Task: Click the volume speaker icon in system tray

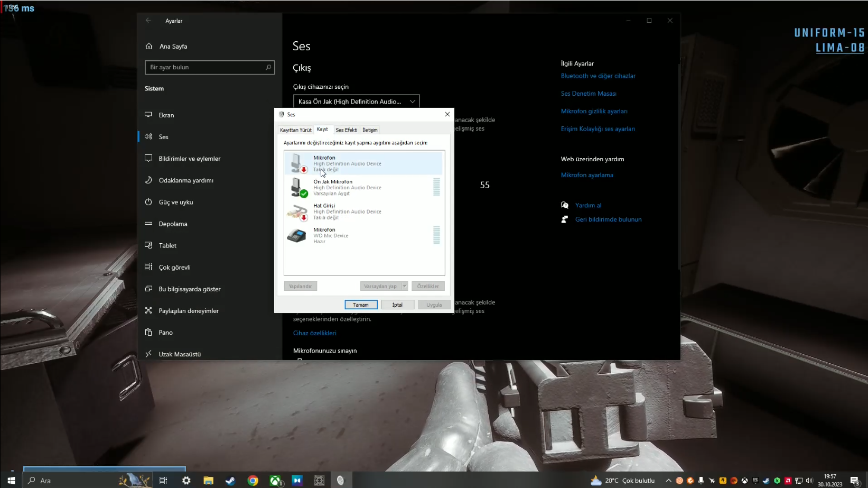Action: pos(809,481)
